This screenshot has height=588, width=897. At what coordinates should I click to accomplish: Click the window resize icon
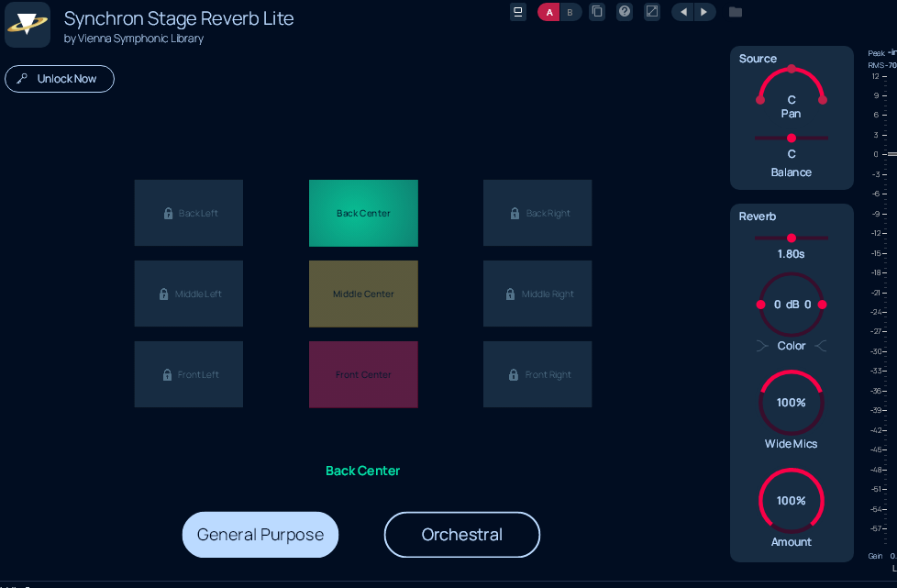(x=652, y=12)
